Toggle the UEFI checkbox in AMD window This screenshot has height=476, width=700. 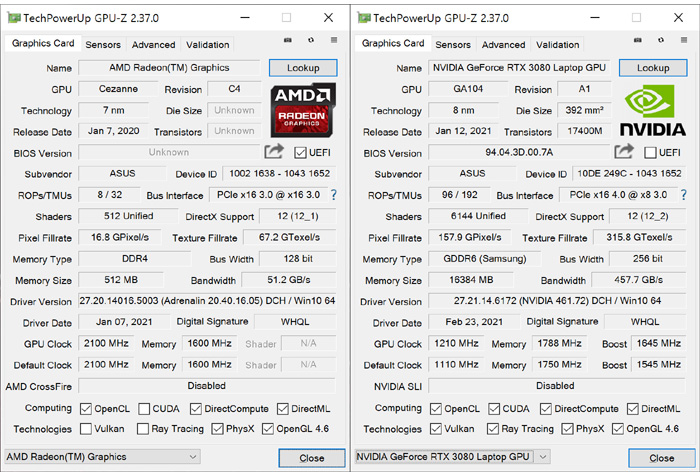pos(301,153)
